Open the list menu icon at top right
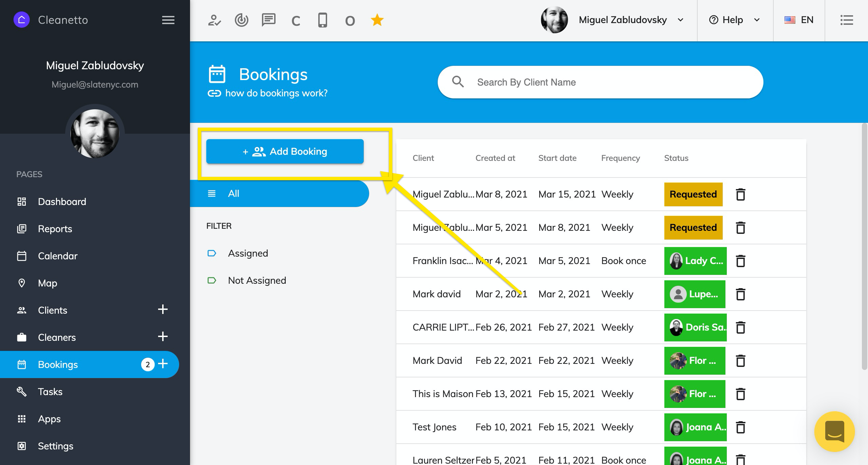Image resolution: width=868 pixels, height=465 pixels. click(x=846, y=20)
